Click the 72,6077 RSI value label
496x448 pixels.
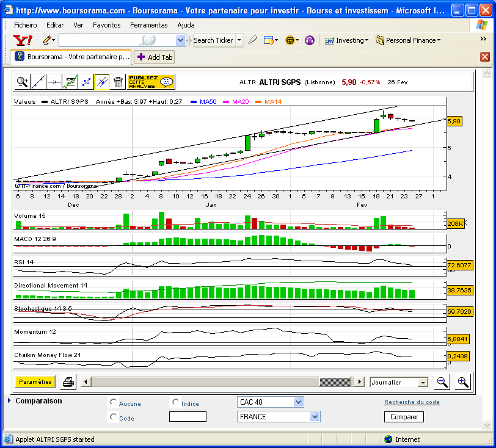[459, 265]
